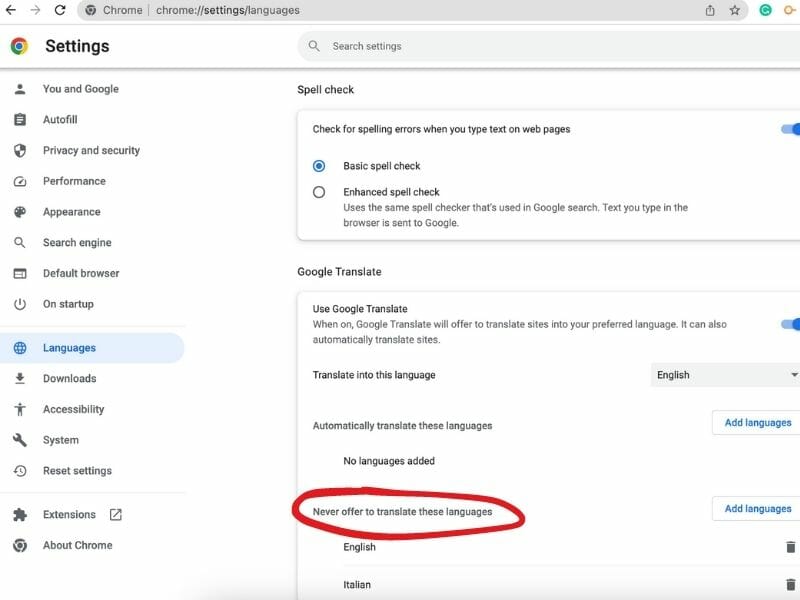800x600 pixels.
Task: Open Privacy and security settings
Action: pos(91,151)
